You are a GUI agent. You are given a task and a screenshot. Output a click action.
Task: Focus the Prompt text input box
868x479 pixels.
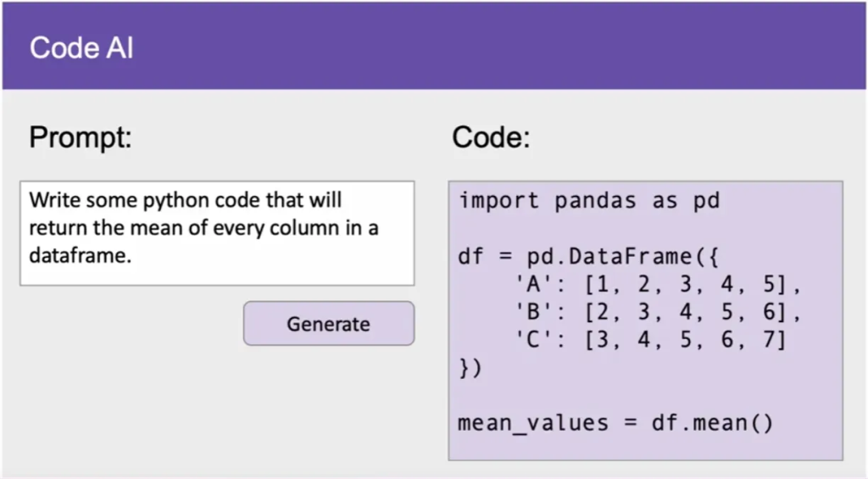tap(217, 232)
